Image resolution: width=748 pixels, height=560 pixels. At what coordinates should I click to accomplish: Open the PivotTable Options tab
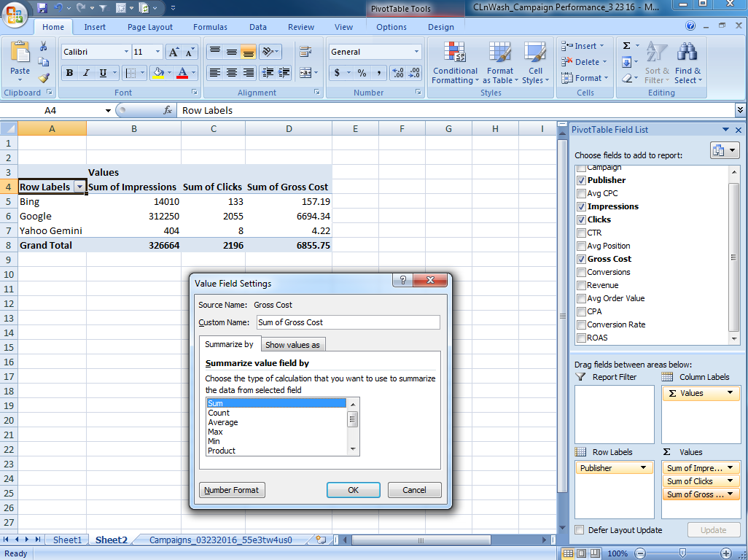391,27
